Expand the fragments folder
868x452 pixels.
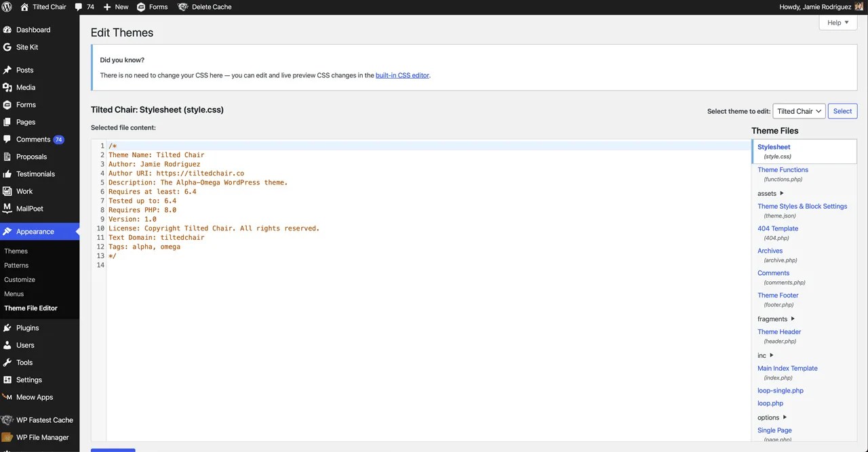click(776, 319)
